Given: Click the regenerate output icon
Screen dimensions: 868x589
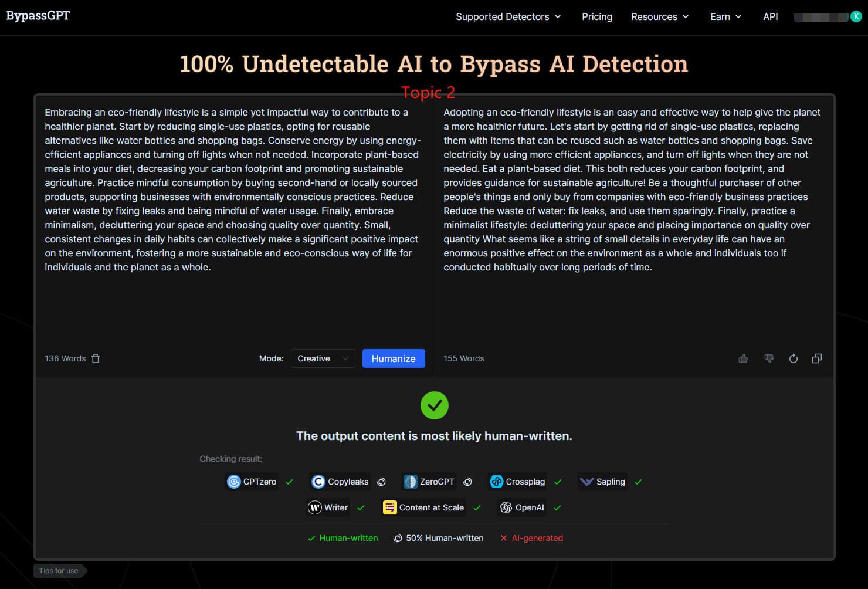Looking at the screenshot, I should (793, 358).
